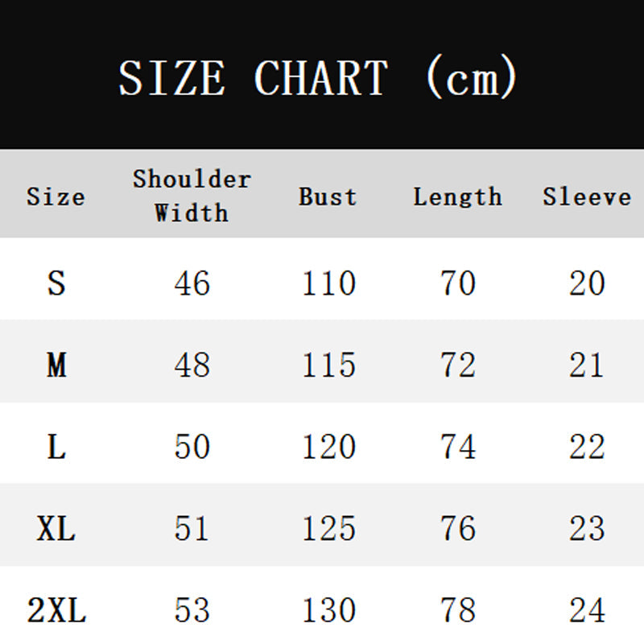Viewport: 644px width, 644px height.
Task: Click shoulder width value 46 for size S
Action: point(192,283)
